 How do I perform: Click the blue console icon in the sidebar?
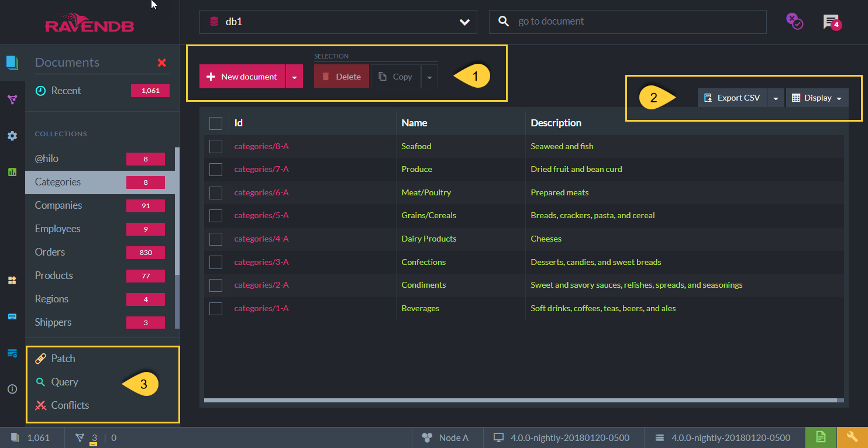[12, 316]
